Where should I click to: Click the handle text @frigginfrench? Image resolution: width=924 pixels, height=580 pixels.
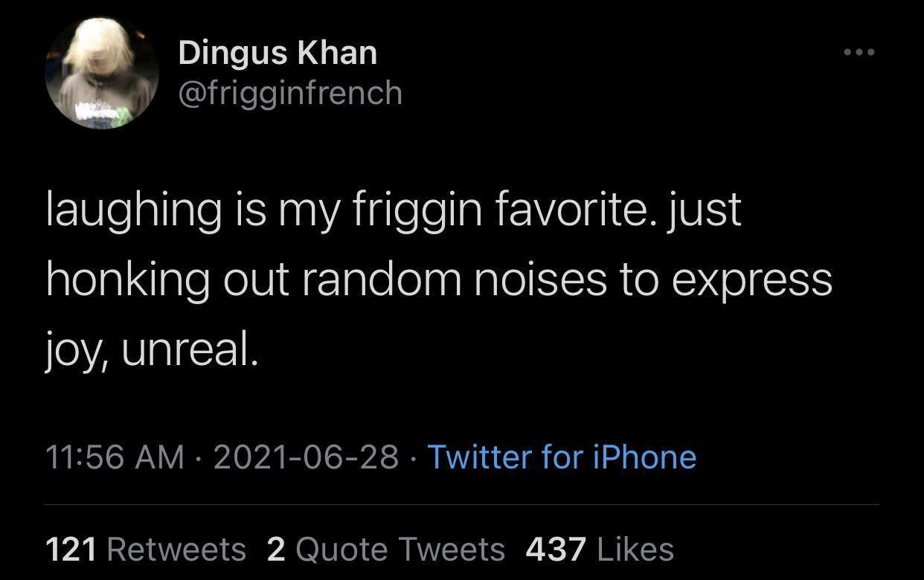[x=289, y=92]
